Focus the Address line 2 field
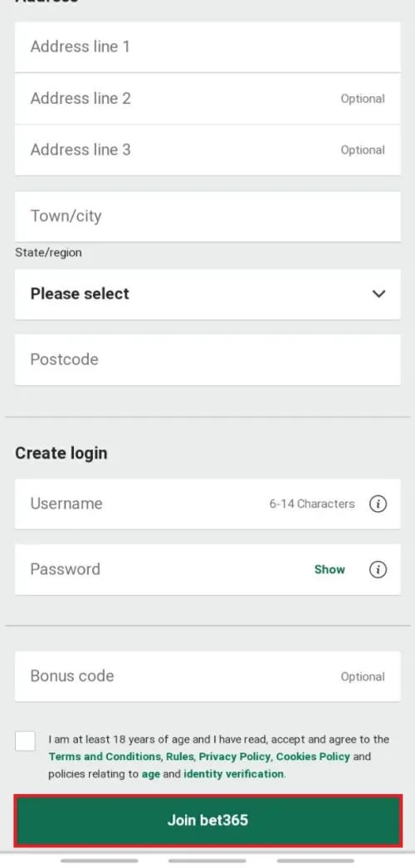Image resolution: width=415 pixels, height=868 pixels. pos(207,99)
